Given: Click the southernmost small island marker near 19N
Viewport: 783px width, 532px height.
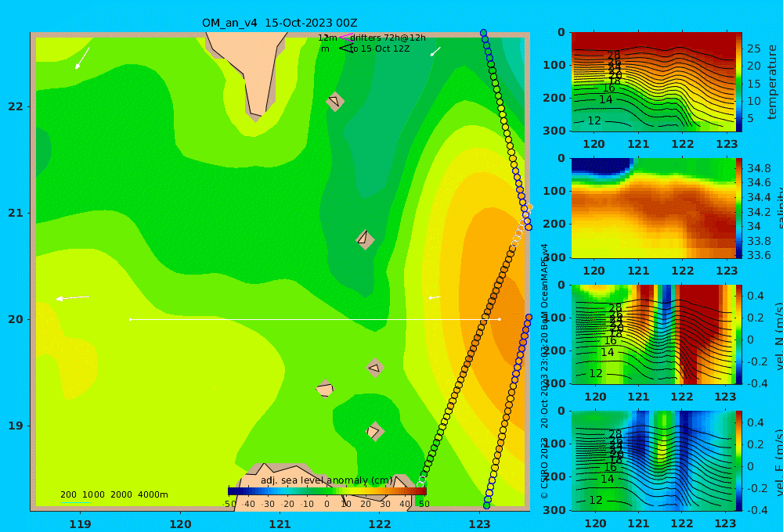Looking at the screenshot, I should tap(374, 431).
